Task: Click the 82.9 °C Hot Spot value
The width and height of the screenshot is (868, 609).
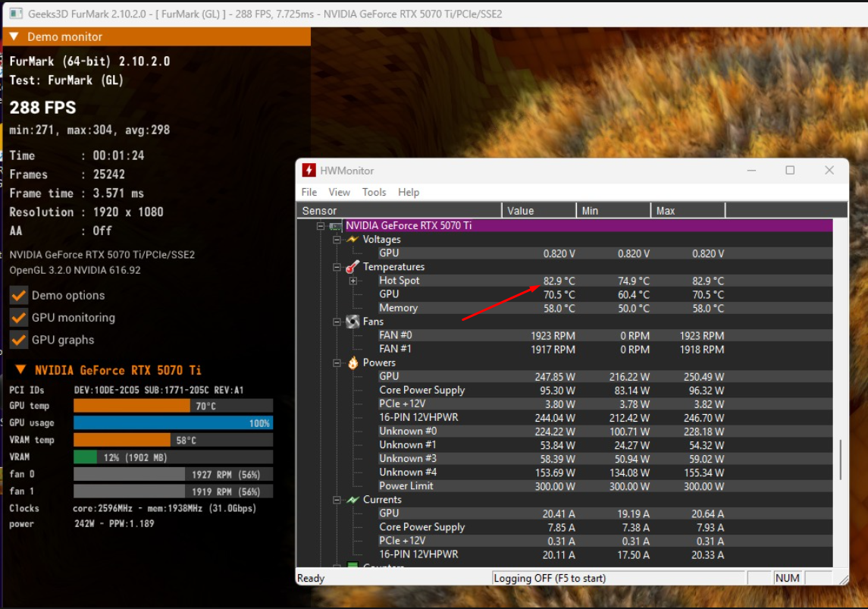Action: tap(559, 281)
